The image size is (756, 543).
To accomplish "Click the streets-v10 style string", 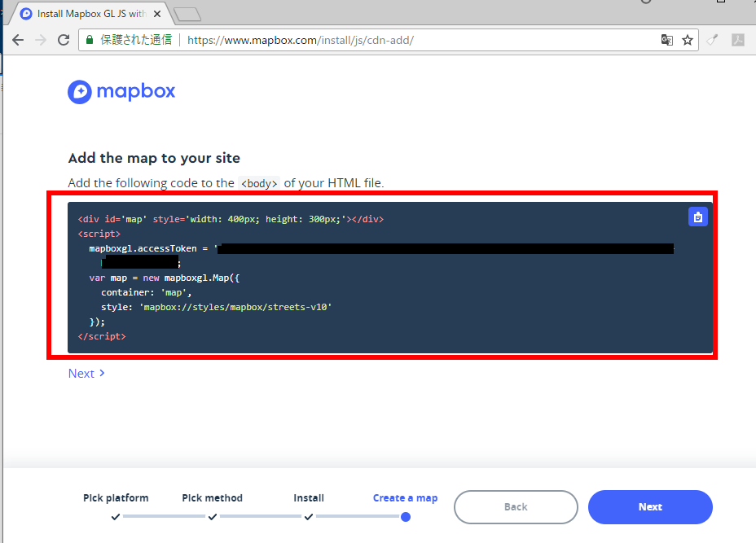I will 235,307.
